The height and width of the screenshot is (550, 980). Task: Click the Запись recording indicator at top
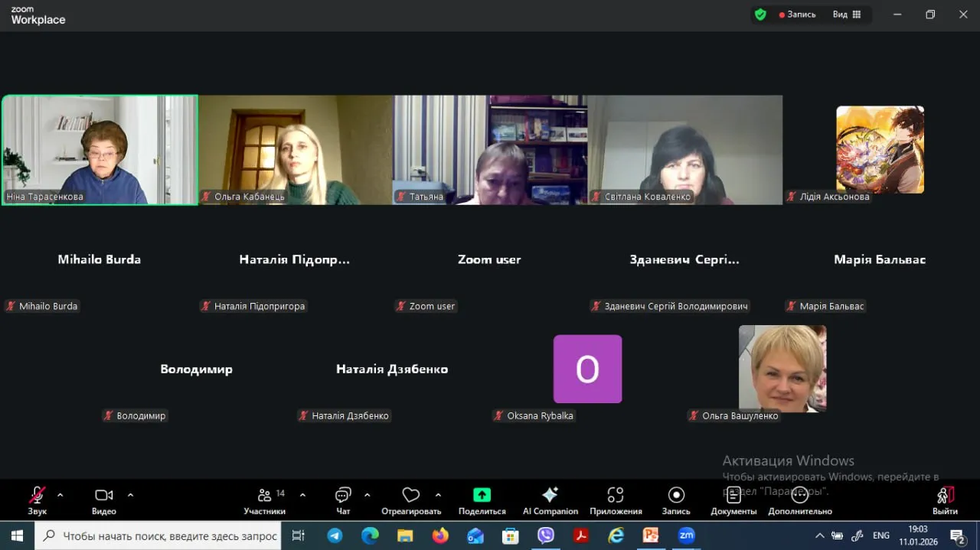798,15
